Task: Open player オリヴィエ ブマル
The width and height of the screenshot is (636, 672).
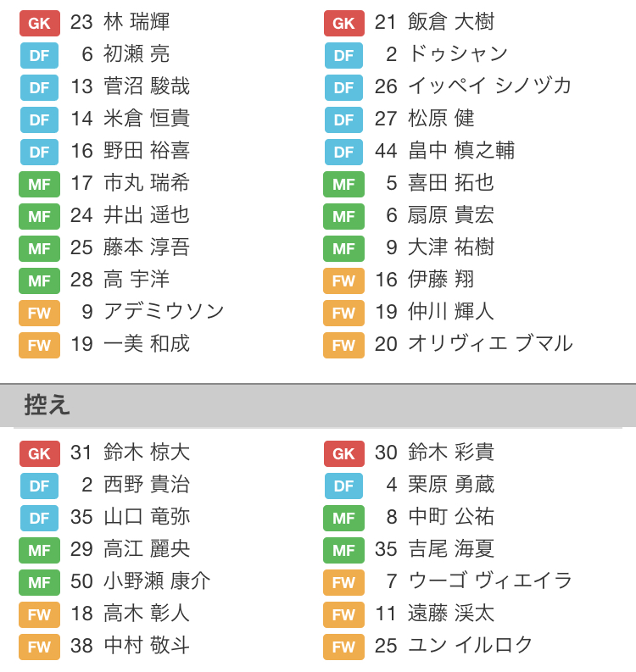Action: (490, 344)
